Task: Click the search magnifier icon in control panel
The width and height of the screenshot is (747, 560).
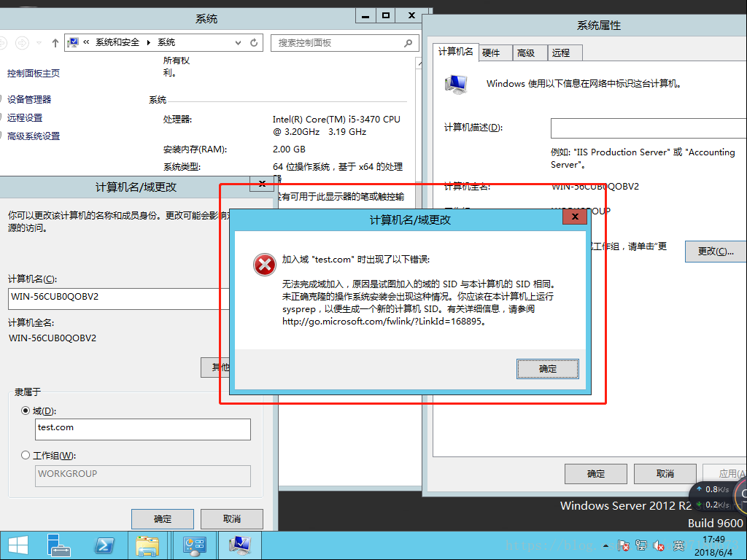Action: tap(408, 43)
